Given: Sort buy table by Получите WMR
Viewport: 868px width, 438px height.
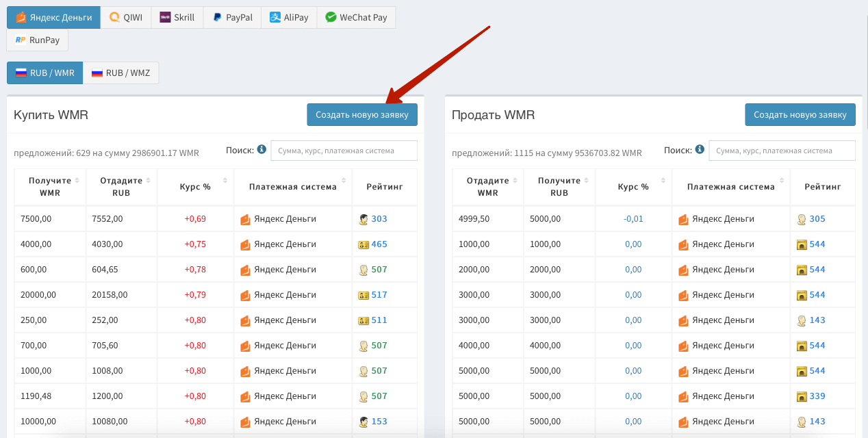Looking at the screenshot, I should click(50, 187).
